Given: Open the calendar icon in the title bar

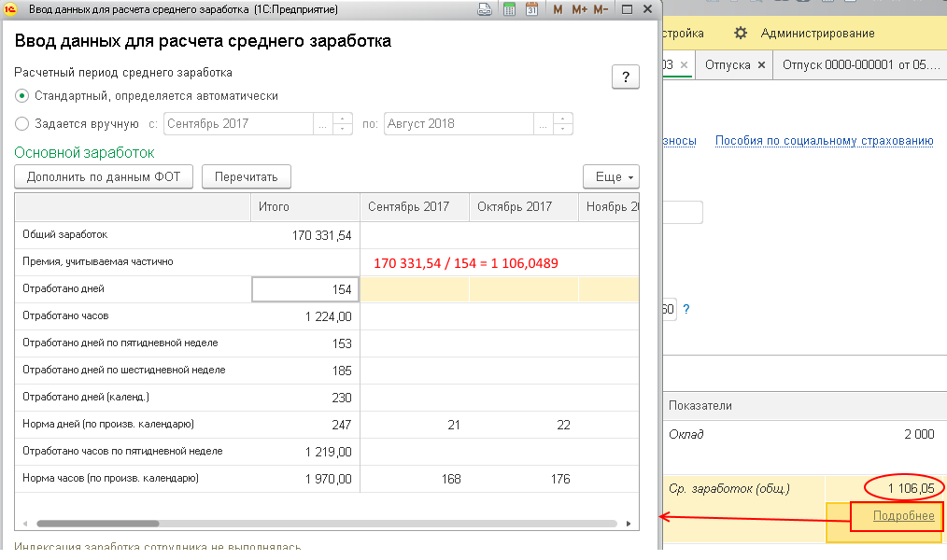Looking at the screenshot, I should click(x=531, y=9).
